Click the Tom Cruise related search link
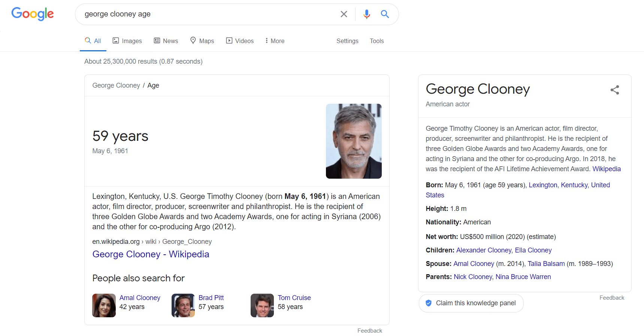The width and height of the screenshot is (644, 336). click(294, 298)
